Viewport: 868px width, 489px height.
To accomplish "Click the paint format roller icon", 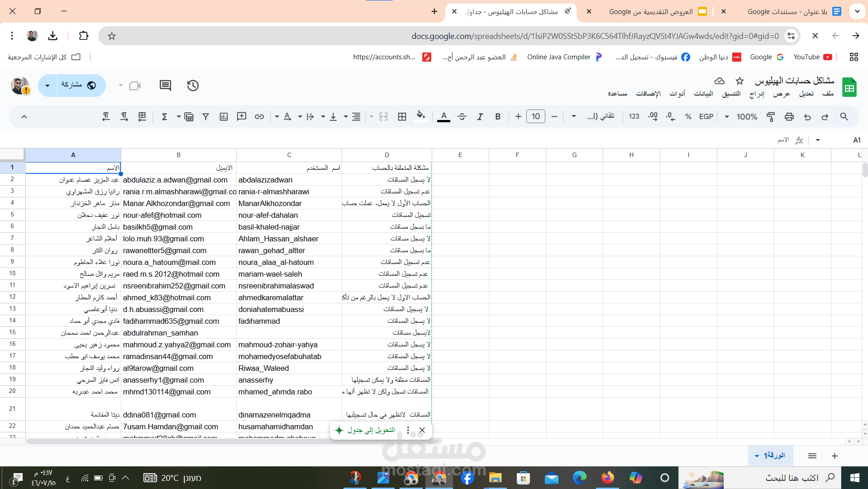I will click(770, 116).
